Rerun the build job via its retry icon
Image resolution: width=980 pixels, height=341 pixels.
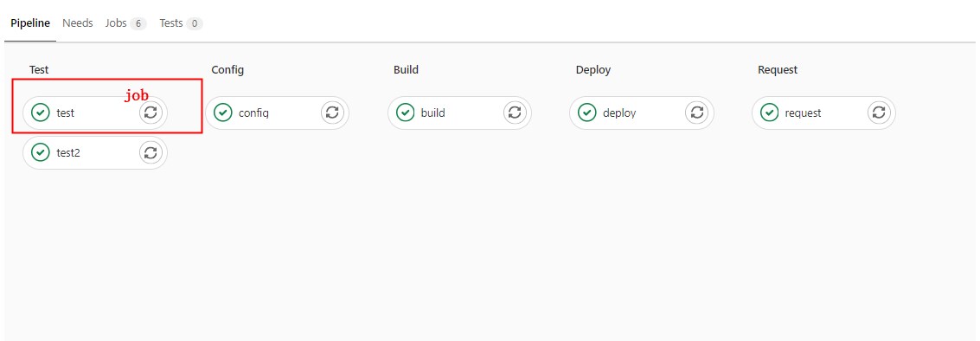click(x=515, y=113)
